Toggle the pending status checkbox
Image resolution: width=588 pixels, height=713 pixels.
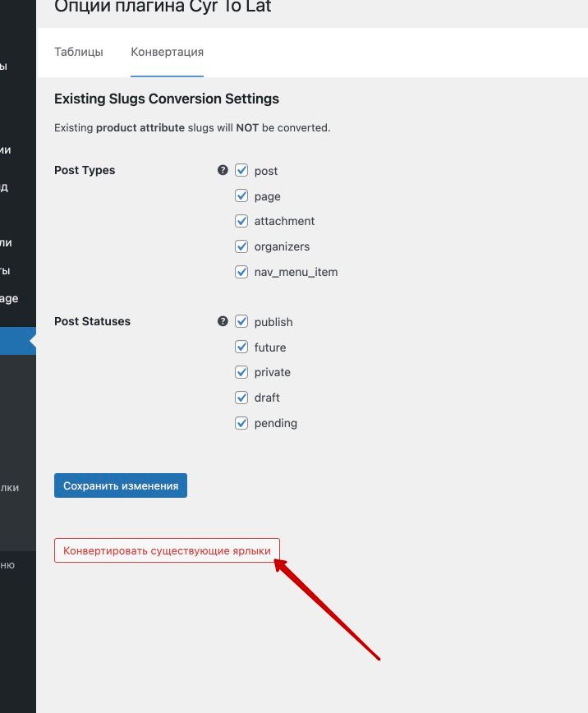[x=241, y=423]
